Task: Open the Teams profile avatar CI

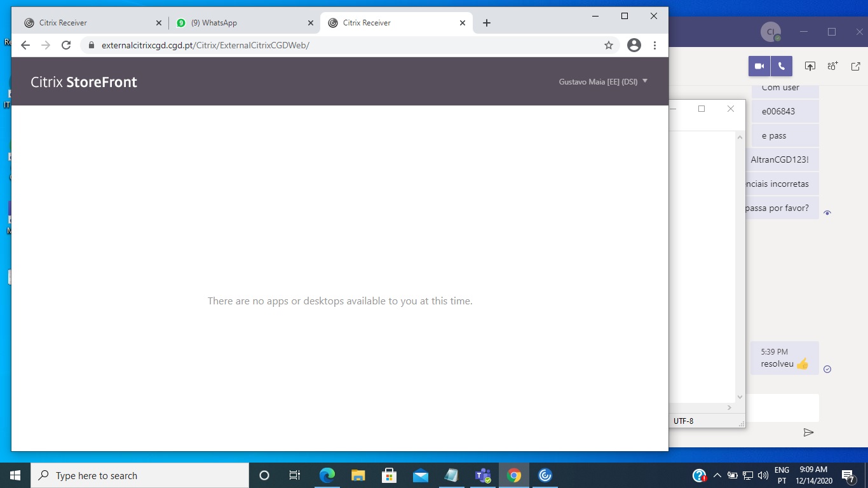Action: (771, 32)
